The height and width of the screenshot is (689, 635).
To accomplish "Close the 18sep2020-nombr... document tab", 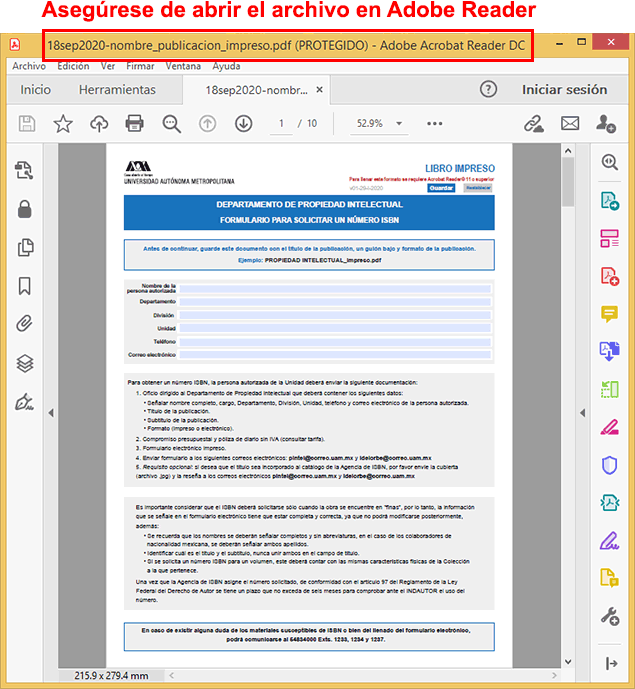I will click(319, 90).
